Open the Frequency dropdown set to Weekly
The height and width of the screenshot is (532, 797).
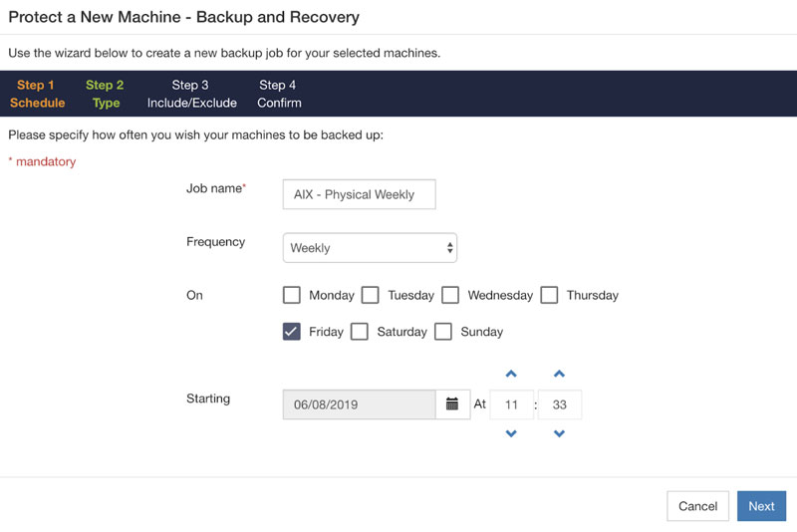[370, 248]
